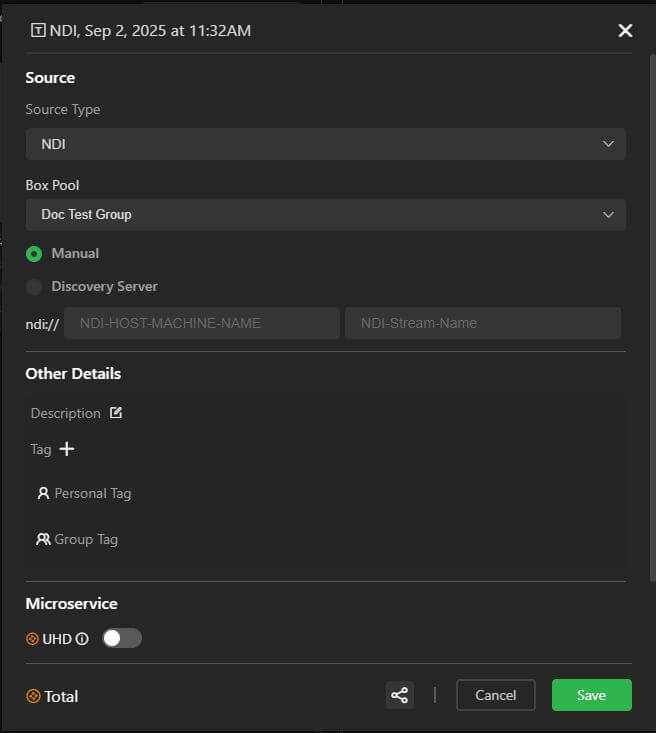The image size is (656, 733).
Task: Click the Box Pool chevron arrow
Action: [x=608, y=215]
